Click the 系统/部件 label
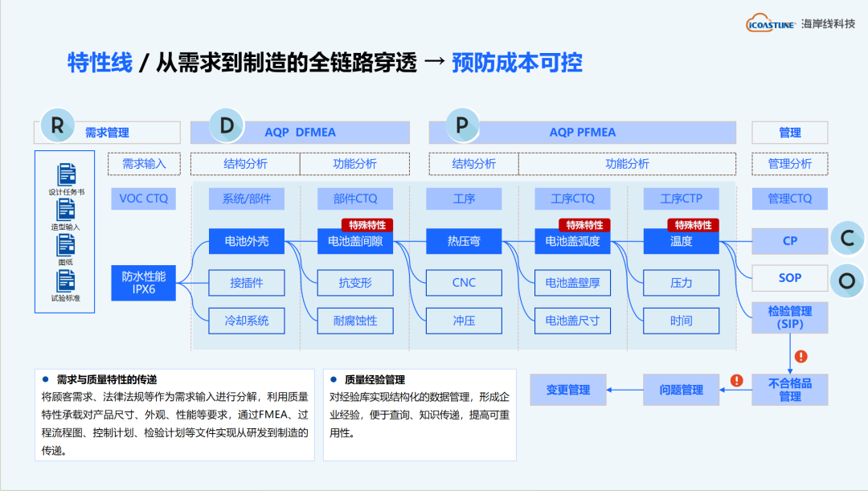 pos(247,198)
